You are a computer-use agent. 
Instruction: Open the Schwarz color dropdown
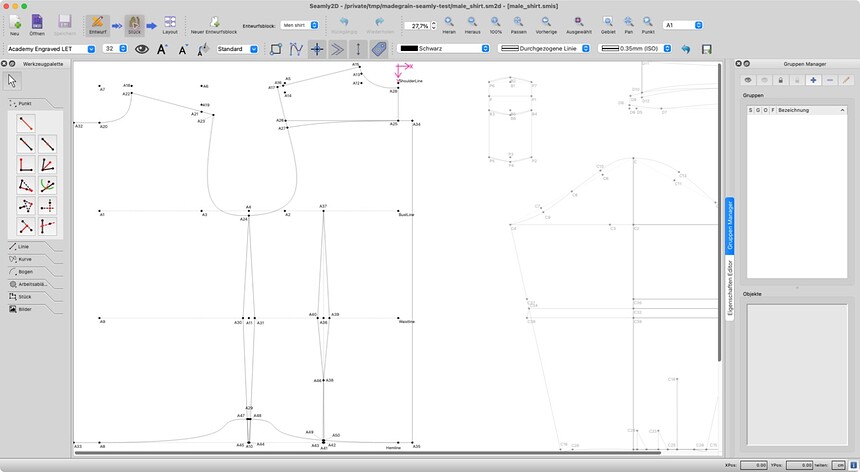pos(443,49)
